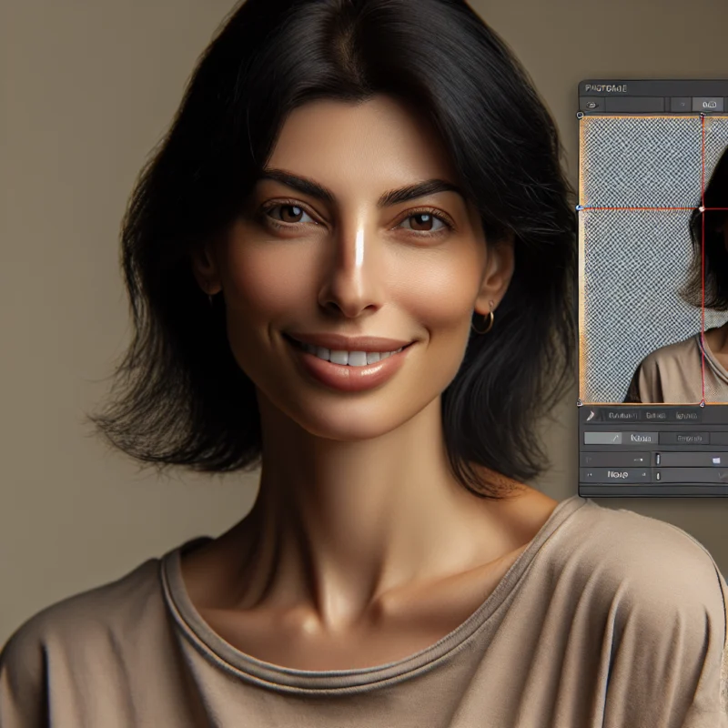The width and height of the screenshot is (728, 728).
Task: Click the faint icon at the left of the upper slider row
Action: click(589, 460)
